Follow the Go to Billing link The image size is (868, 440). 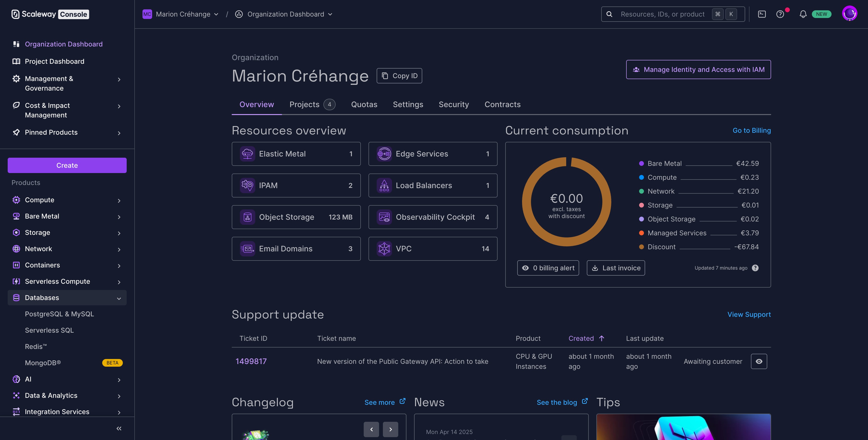pos(751,130)
